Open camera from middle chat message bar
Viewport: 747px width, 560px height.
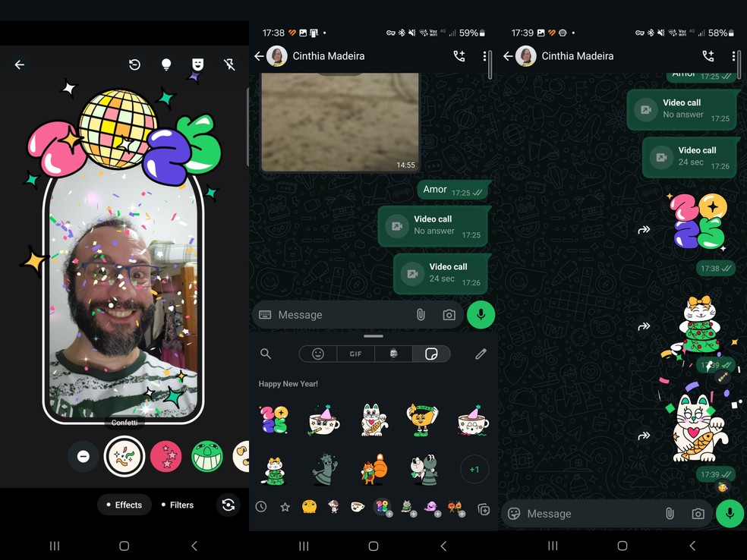click(x=449, y=315)
